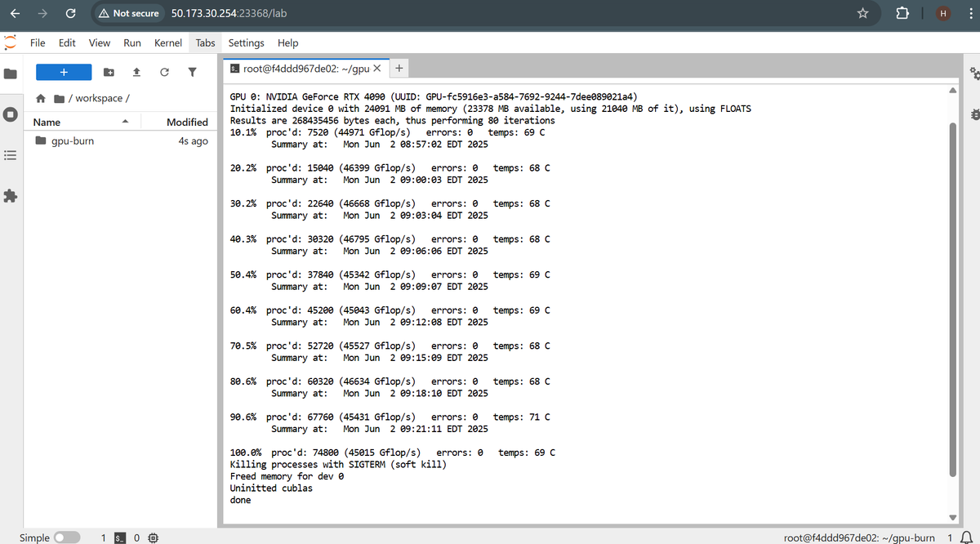The height and width of the screenshot is (544, 980).
Task: Close the terminal tab
Action: pyautogui.click(x=376, y=69)
